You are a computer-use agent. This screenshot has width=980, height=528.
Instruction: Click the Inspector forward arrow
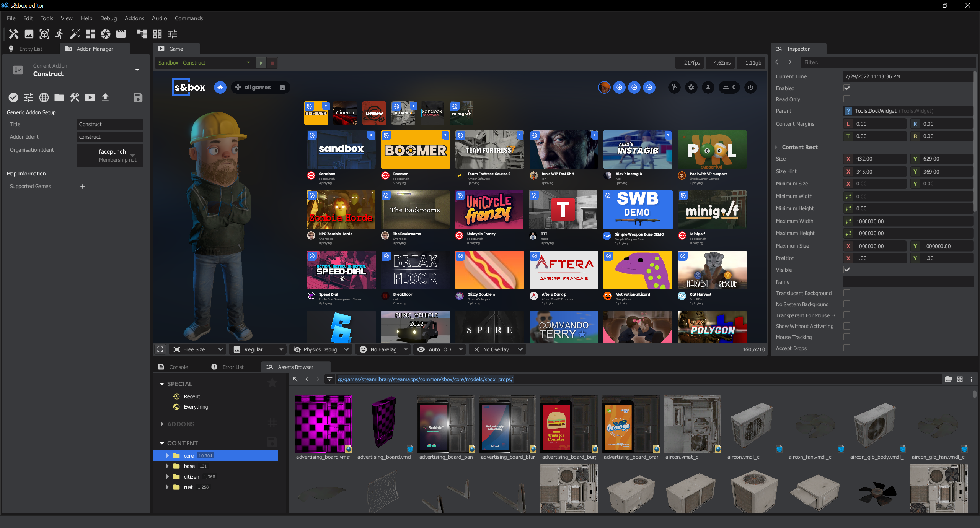789,62
